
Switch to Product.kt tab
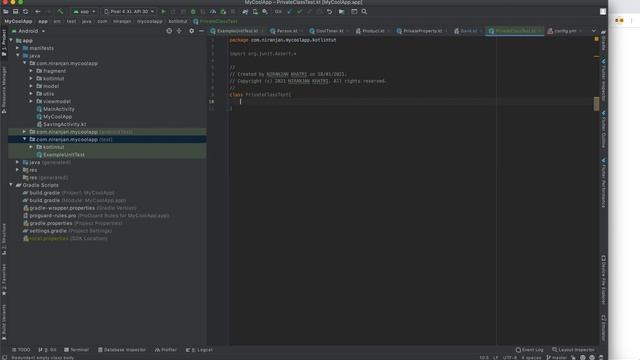click(x=372, y=31)
